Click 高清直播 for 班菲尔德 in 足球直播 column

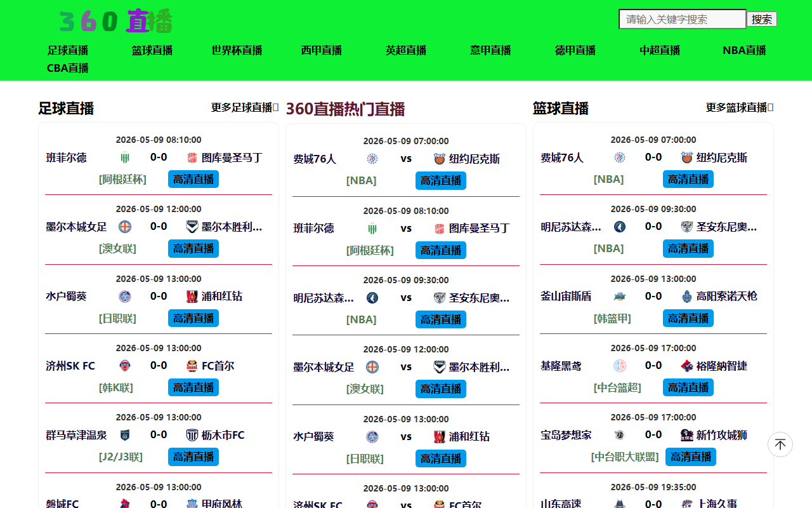(x=193, y=179)
